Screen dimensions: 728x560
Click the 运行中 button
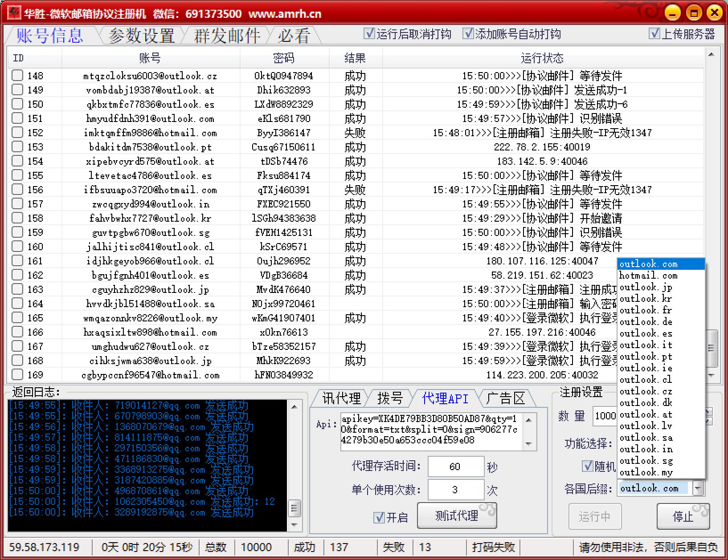595,516
